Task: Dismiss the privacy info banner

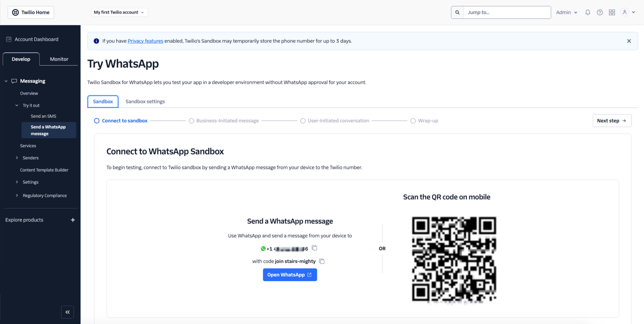Action: [x=629, y=41]
